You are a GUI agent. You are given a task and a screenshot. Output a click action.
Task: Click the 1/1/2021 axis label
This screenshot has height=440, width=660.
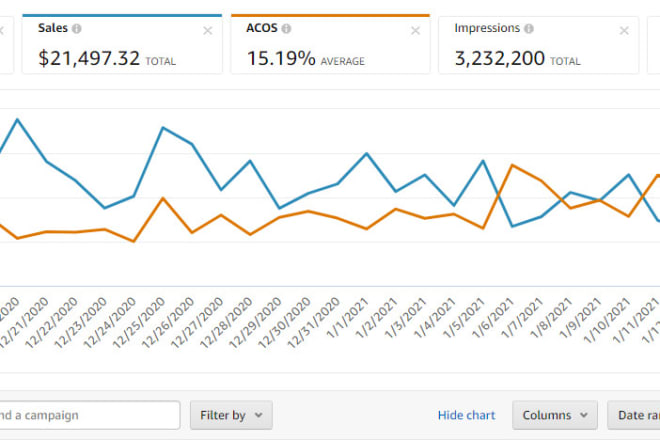347,319
